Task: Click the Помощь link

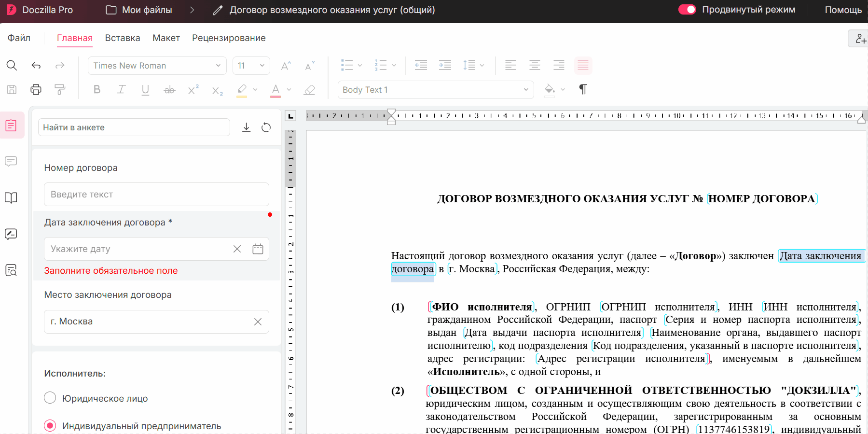Action: click(843, 10)
